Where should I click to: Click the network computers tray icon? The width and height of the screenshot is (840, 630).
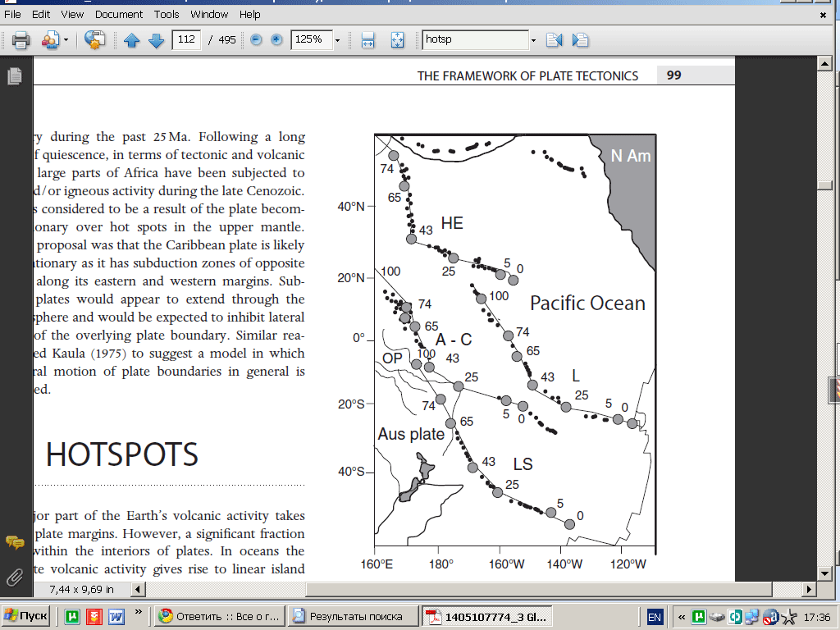[x=751, y=617]
